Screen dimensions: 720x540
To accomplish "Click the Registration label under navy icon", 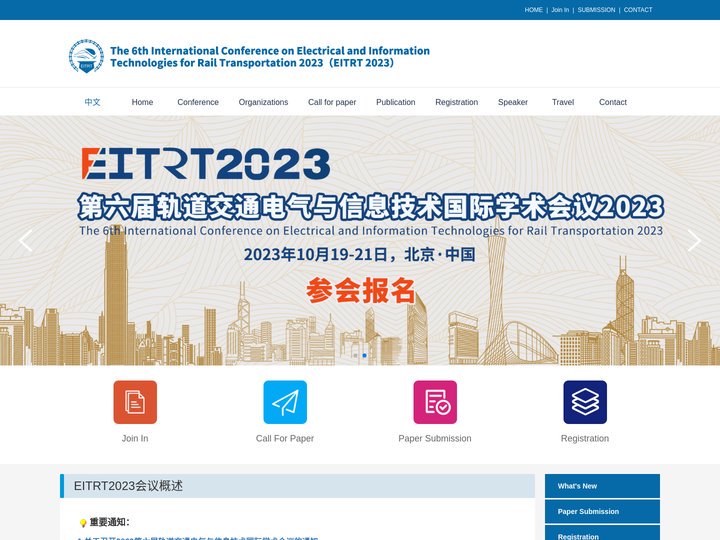I will point(585,439).
